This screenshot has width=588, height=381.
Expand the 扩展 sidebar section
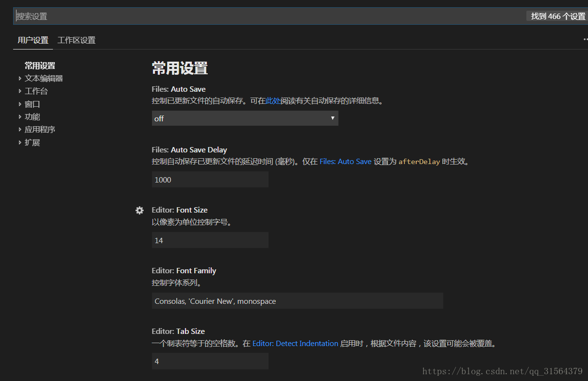[32, 142]
